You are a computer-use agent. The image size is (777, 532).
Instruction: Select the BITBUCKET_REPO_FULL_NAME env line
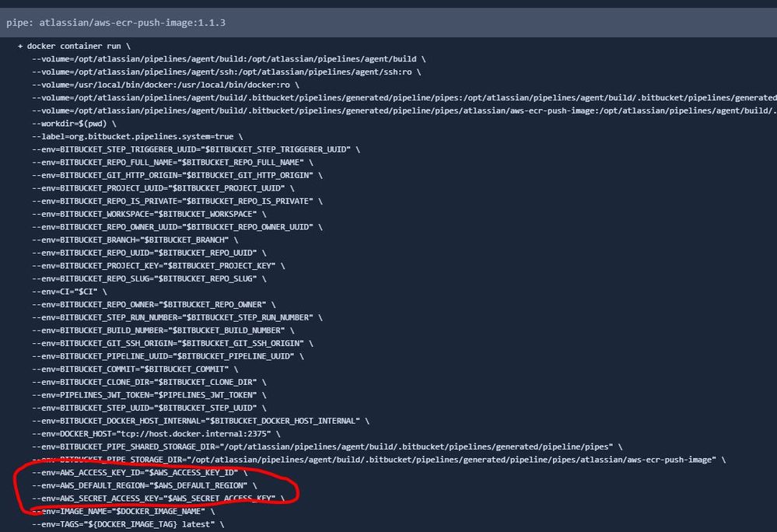point(173,163)
